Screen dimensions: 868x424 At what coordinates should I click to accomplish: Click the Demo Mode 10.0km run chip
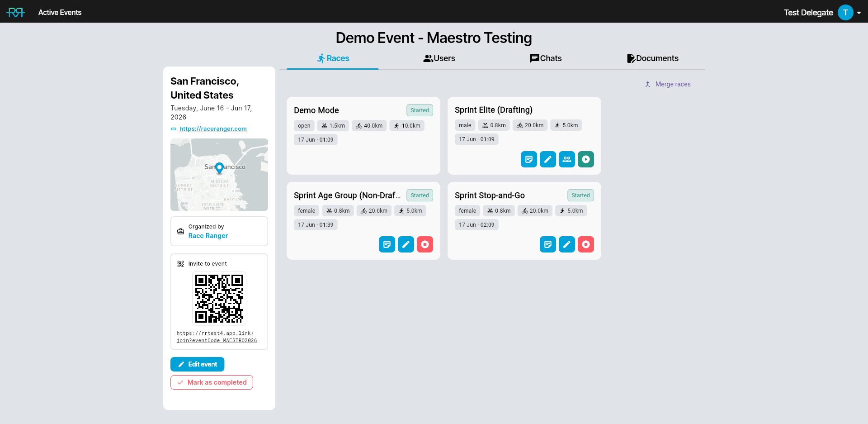(x=407, y=126)
